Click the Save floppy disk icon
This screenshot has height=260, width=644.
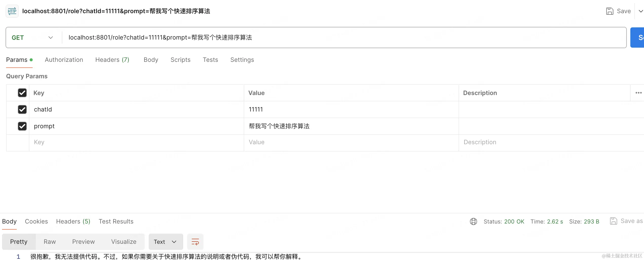(x=610, y=11)
